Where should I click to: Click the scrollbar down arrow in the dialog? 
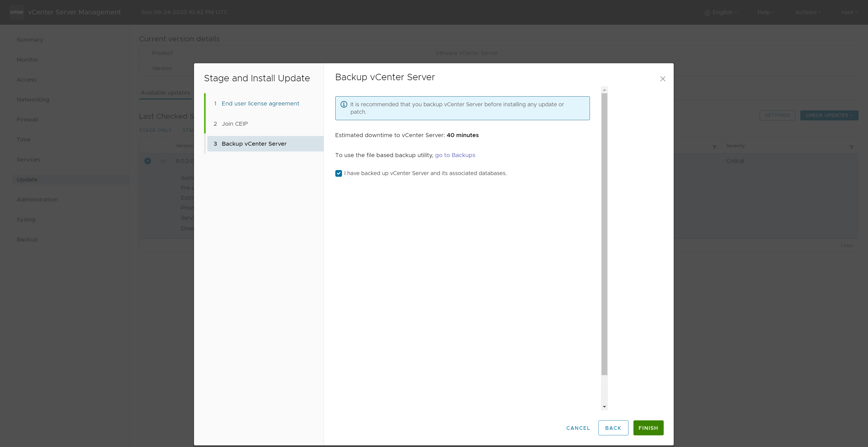point(604,406)
